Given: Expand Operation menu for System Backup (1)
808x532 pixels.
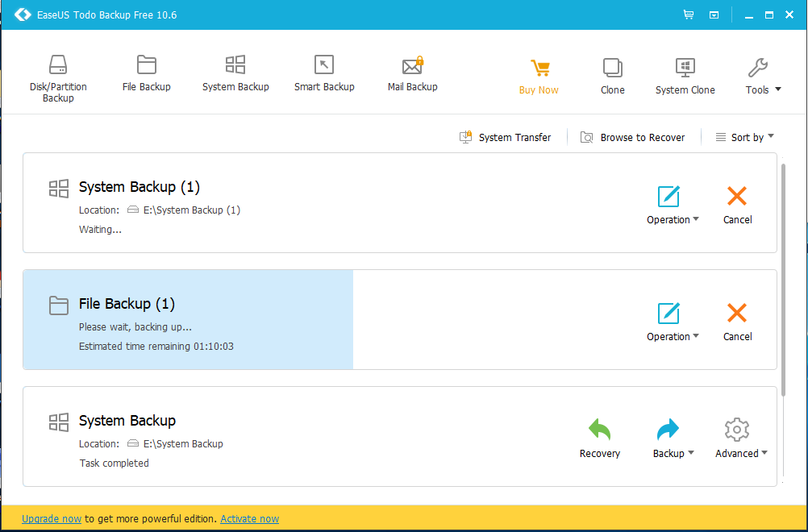Looking at the screenshot, I should point(673,205).
